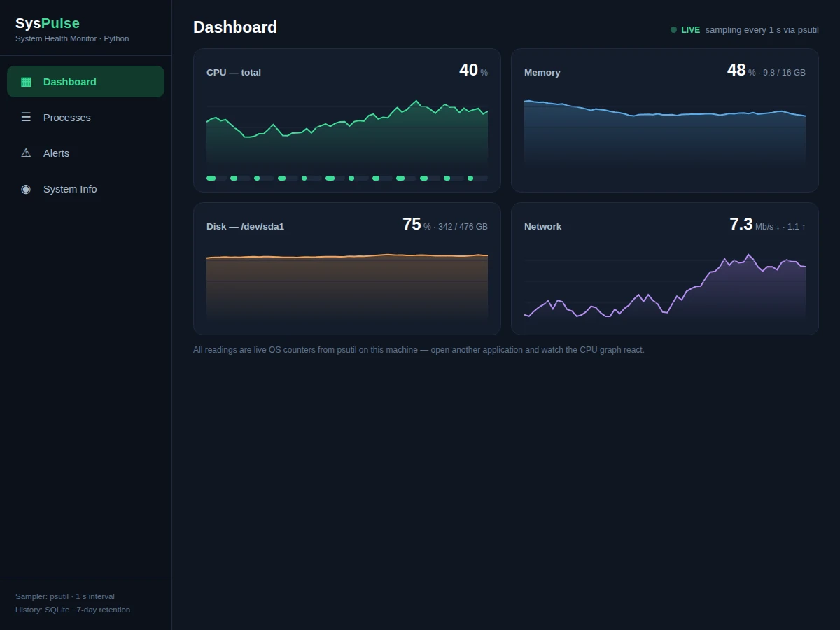Click the Dashboard page heading
840x630 pixels.
click(235, 27)
